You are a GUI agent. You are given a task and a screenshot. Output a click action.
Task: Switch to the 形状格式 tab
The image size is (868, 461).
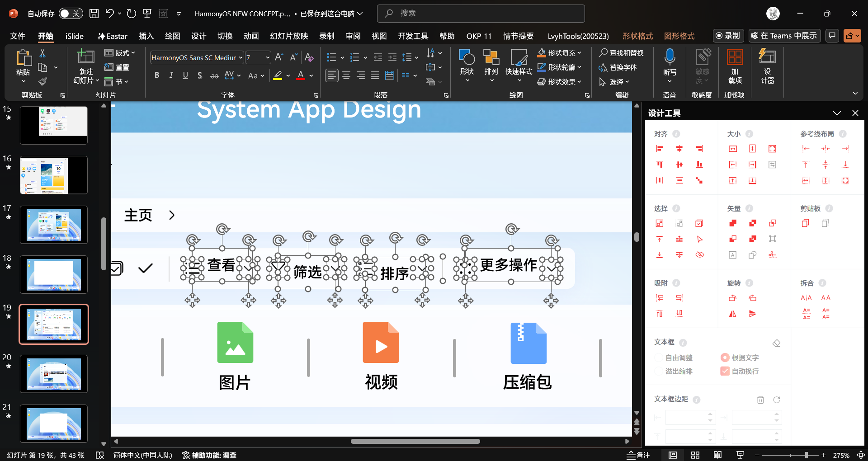637,36
